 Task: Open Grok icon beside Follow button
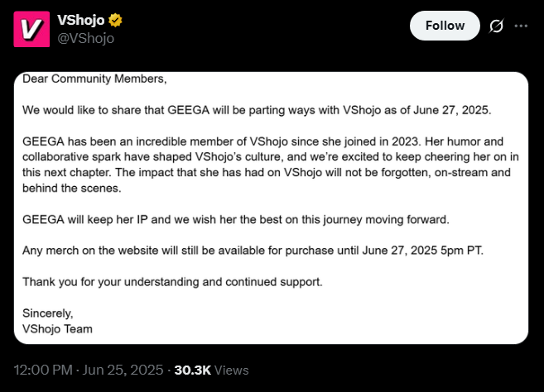[x=497, y=26]
